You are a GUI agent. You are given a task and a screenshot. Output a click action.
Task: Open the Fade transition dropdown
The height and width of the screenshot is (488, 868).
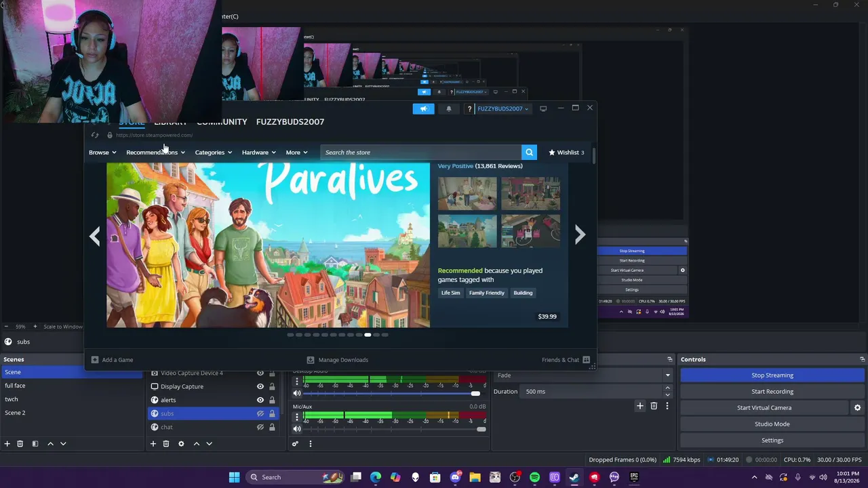click(x=583, y=375)
